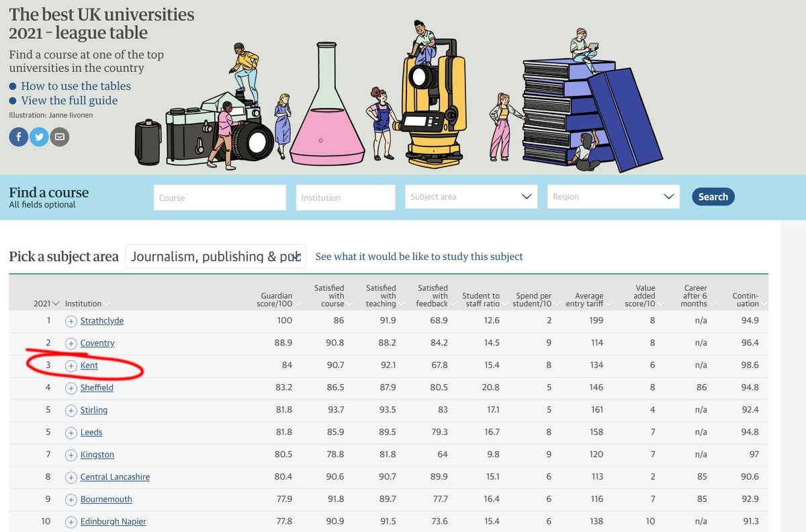Sort table by 2021 rank column
Viewport: 806px width, 532px height.
[x=46, y=304]
